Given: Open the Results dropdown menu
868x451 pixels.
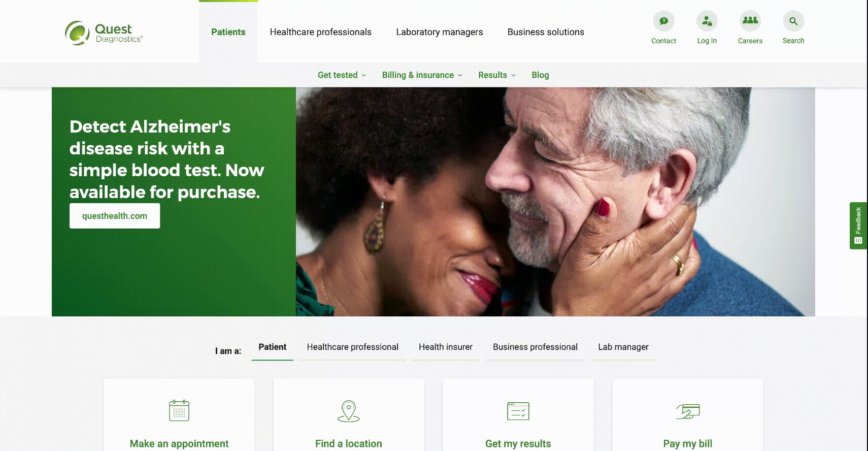Looking at the screenshot, I should (497, 75).
